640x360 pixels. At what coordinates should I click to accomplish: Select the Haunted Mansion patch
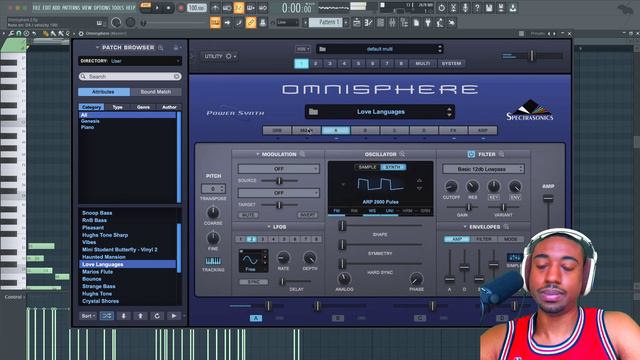[104, 257]
